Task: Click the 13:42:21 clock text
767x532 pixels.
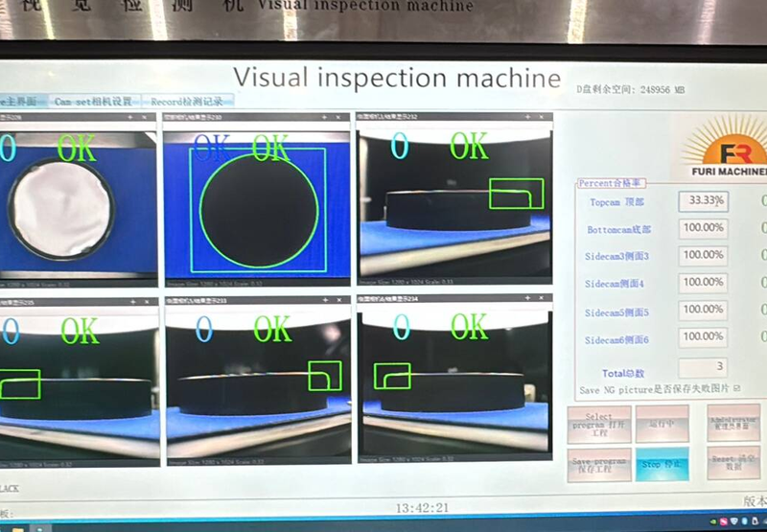Action: [422, 508]
